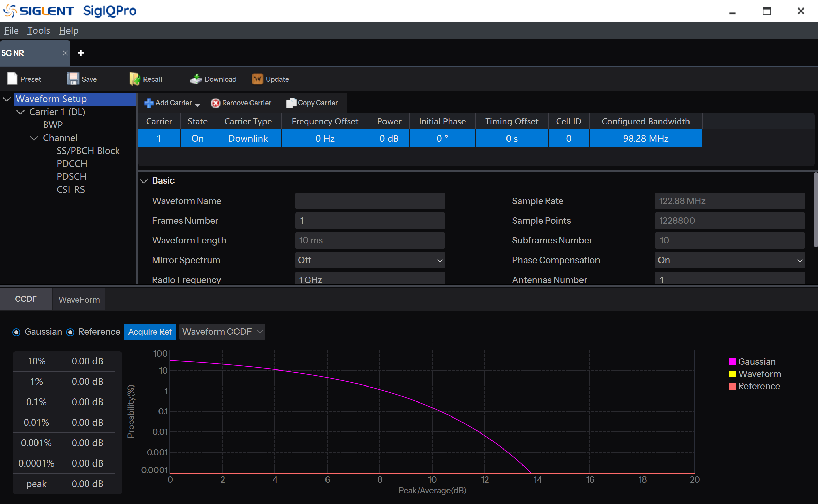
Task: Click the Remove Carrier red X icon
Action: (215, 103)
